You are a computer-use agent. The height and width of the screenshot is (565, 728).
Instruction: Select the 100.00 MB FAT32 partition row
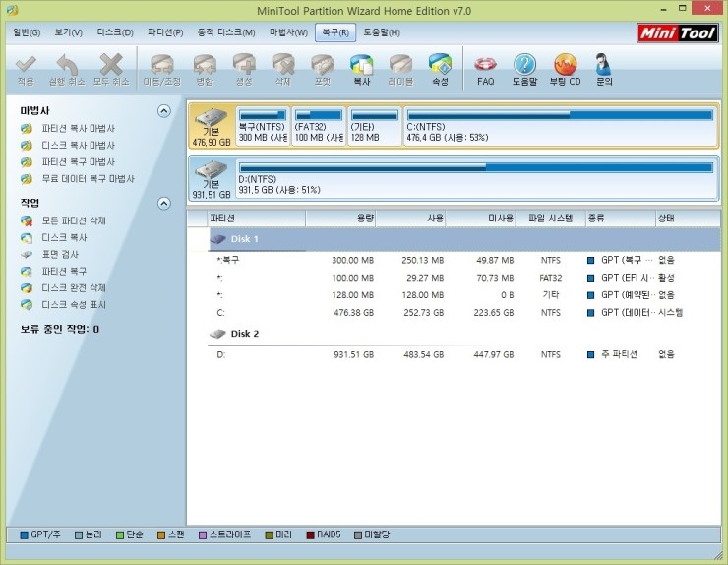pyautogui.click(x=464, y=278)
